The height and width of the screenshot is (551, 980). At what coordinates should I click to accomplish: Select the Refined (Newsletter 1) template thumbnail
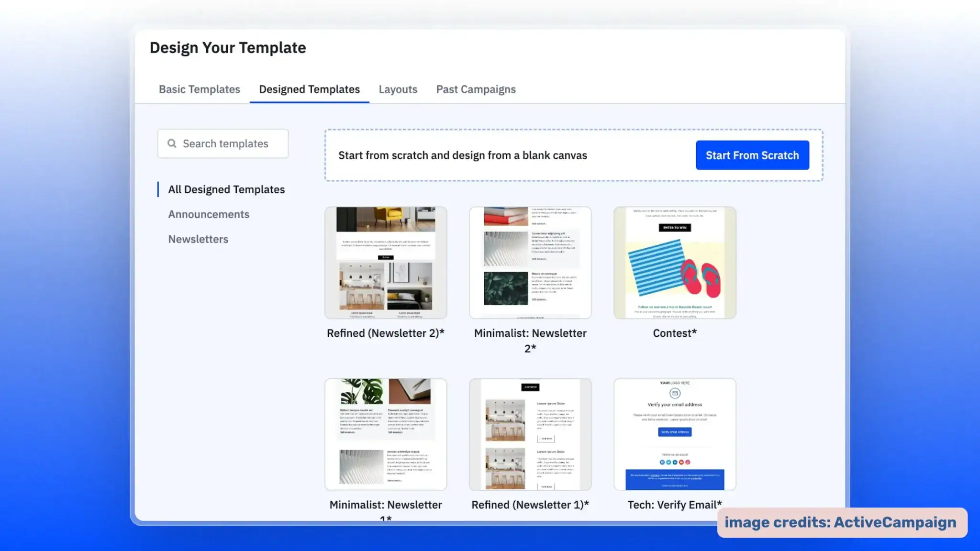530,434
